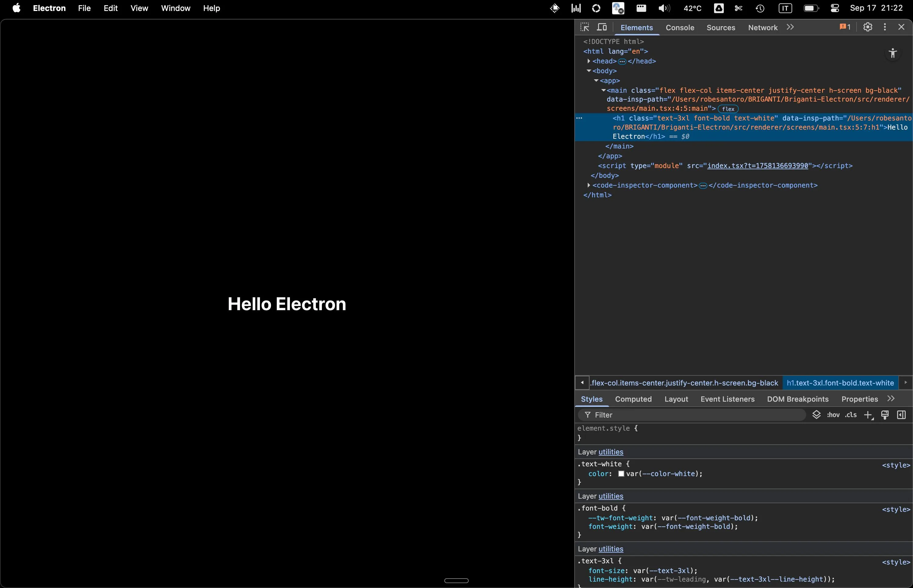Show more sidebar pane tabs chevron
The height and width of the screenshot is (588, 913).
coord(891,399)
